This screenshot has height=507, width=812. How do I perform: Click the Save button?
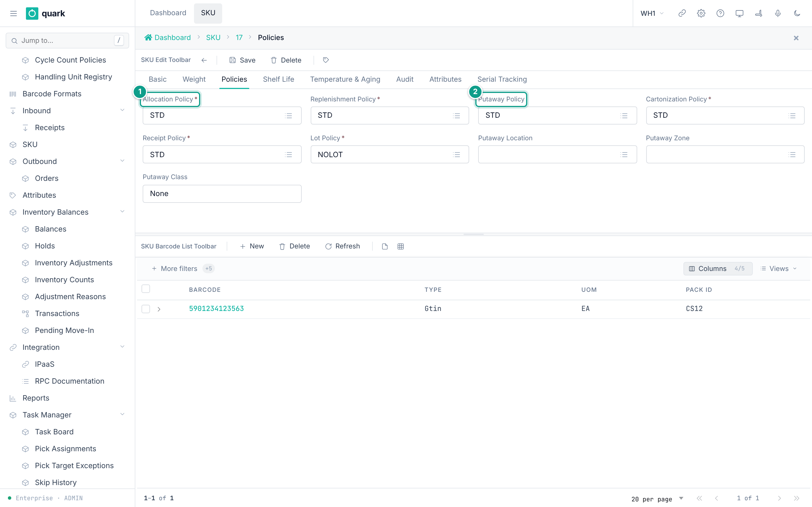pos(242,60)
